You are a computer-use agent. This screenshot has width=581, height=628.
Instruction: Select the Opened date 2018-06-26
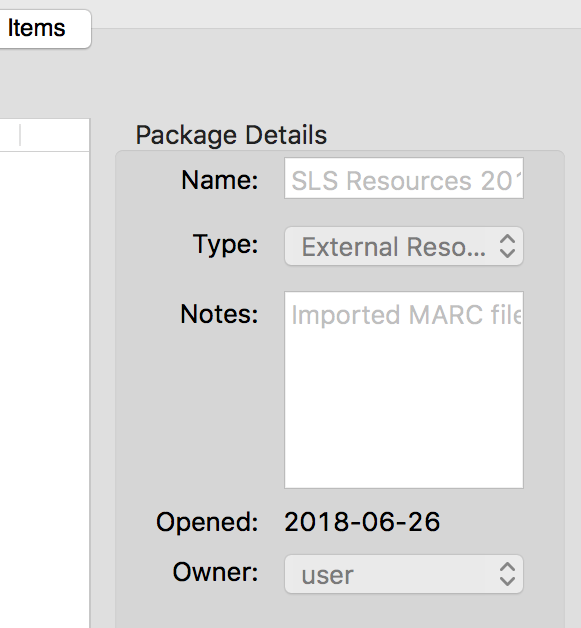pyautogui.click(x=362, y=522)
